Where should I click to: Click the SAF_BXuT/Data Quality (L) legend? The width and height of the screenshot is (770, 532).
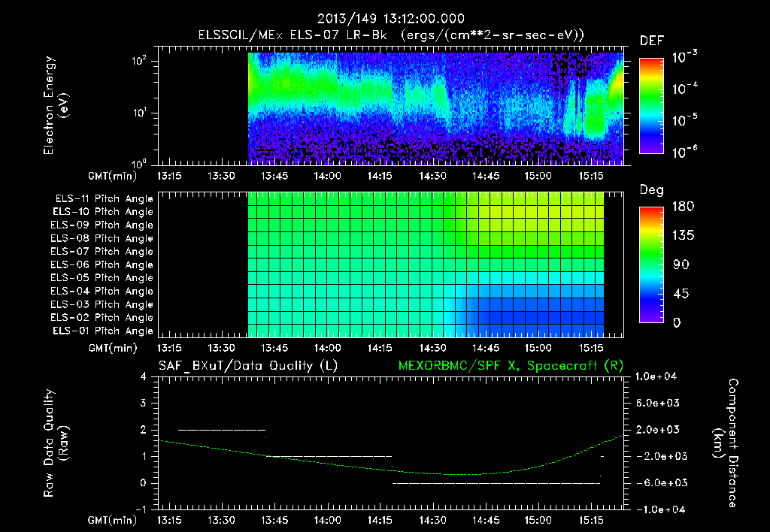248,366
